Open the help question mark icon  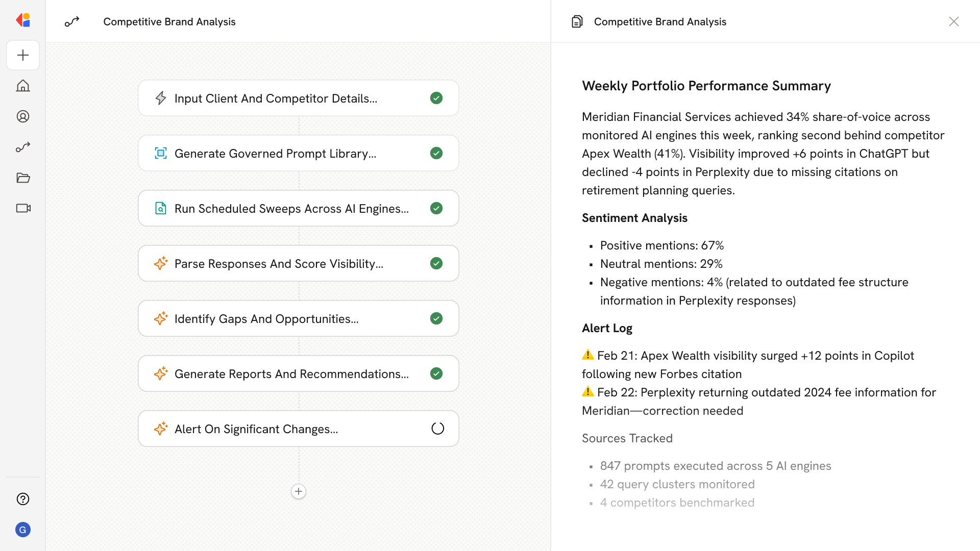[23, 499]
